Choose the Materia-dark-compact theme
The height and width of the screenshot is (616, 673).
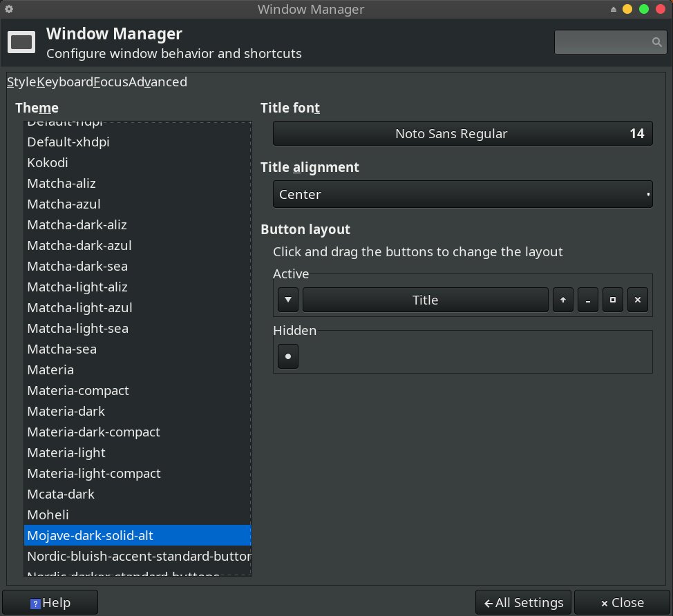coord(93,432)
